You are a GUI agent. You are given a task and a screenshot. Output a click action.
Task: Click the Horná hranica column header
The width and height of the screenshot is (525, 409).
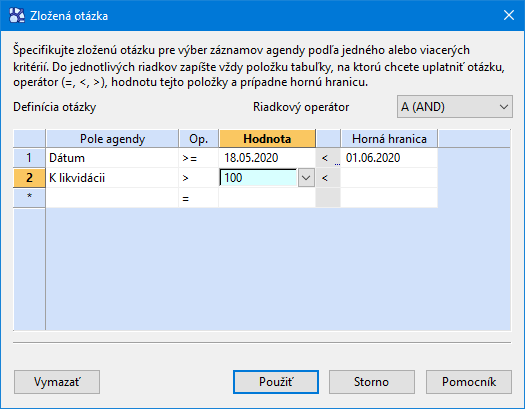pyautogui.click(x=389, y=139)
